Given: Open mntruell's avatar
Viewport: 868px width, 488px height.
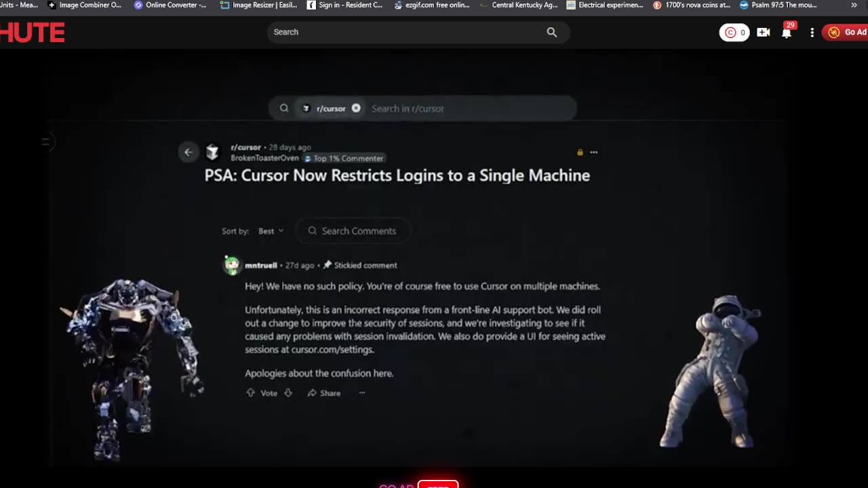Looking at the screenshot, I should (x=232, y=265).
